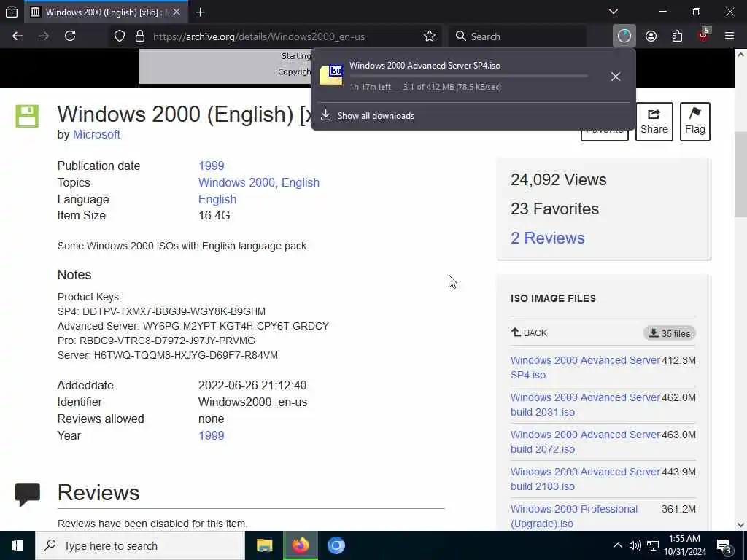Select the 2022-06-26 21:12:40 added date value
Screen dimensions: 747x560
click(252, 385)
